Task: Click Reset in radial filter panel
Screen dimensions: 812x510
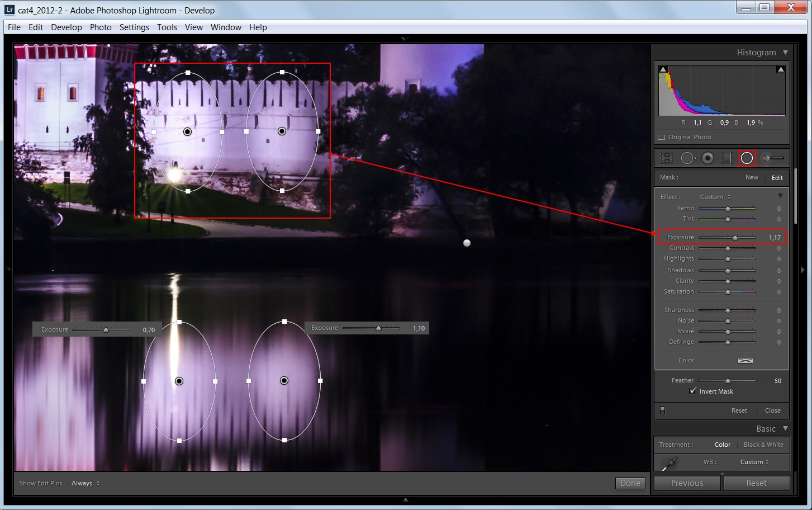Action: pyautogui.click(x=739, y=410)
